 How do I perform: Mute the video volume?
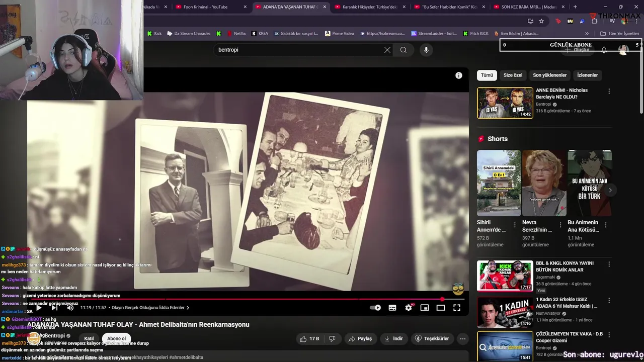[x=70, y=308]
